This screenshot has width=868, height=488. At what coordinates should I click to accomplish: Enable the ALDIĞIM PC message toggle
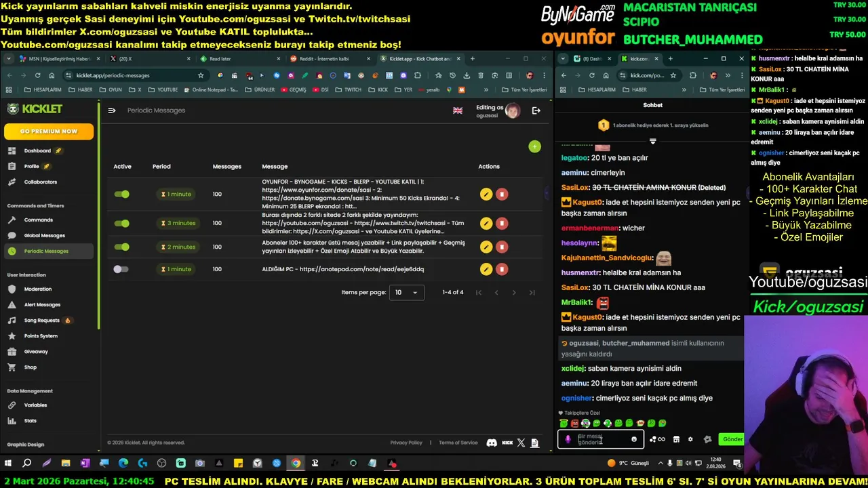(x=121, y=269)
